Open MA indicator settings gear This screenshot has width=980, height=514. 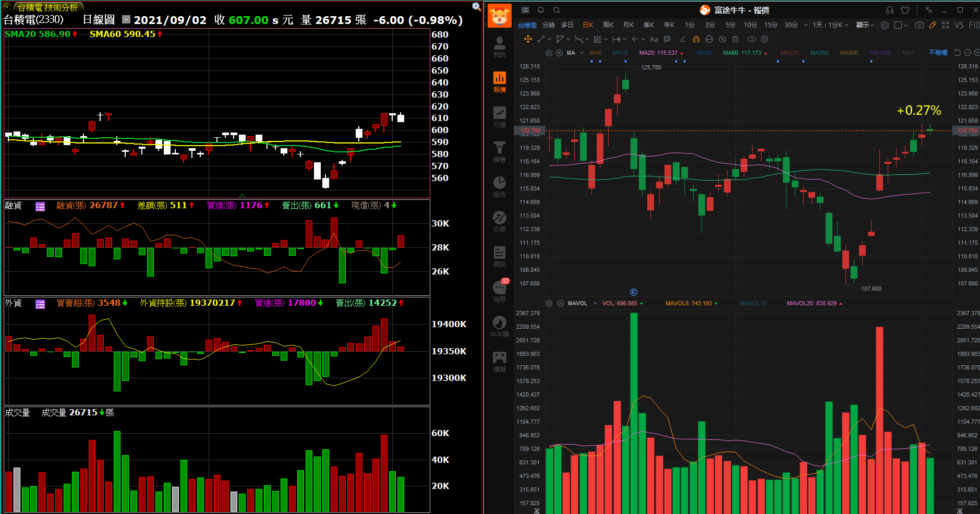(549, 53)
